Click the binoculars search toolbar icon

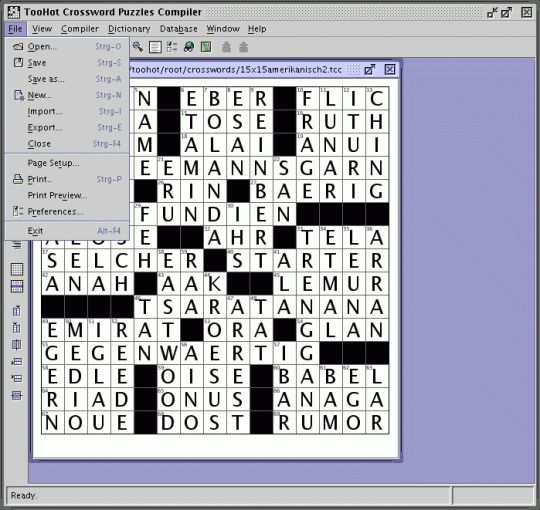coord(189,46)
